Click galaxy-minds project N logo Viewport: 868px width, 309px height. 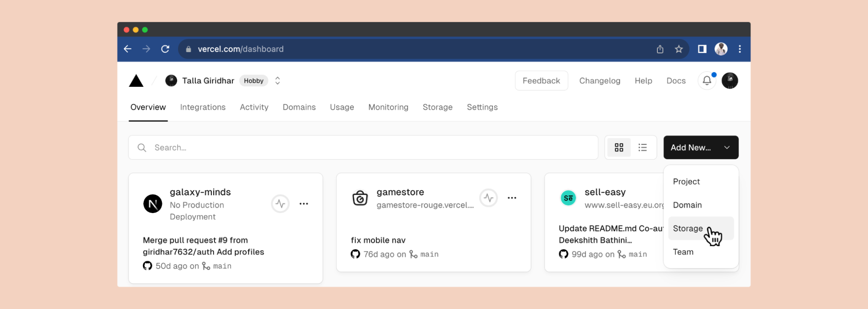[153, 204]
